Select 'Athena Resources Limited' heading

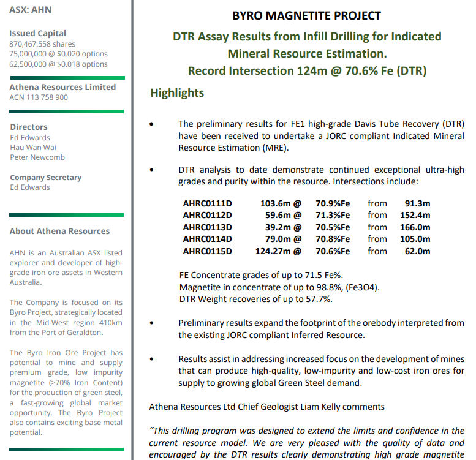[x=62, y=87]
